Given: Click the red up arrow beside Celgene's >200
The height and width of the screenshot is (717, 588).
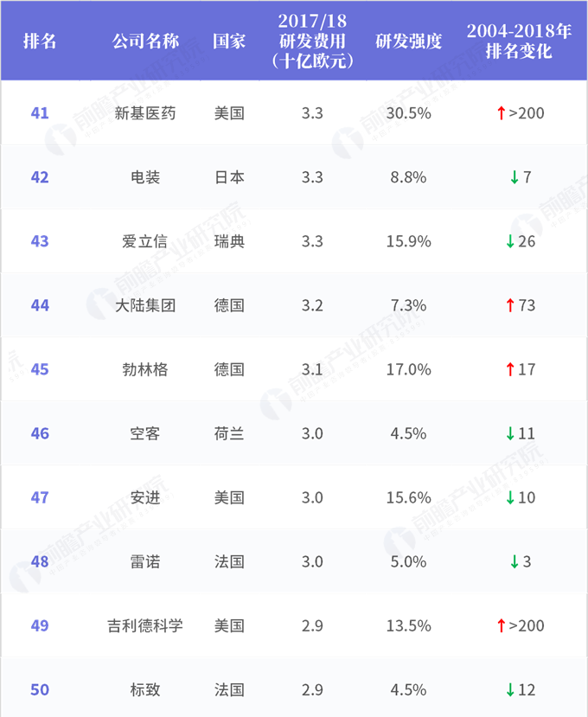Looking at the screenshot, I should coord(501,113).
